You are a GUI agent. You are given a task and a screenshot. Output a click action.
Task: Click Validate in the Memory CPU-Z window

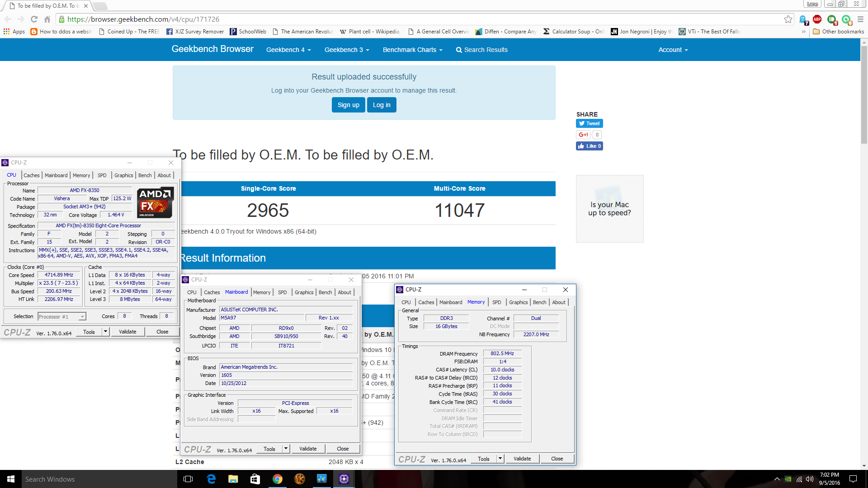(x=522, y=459)
